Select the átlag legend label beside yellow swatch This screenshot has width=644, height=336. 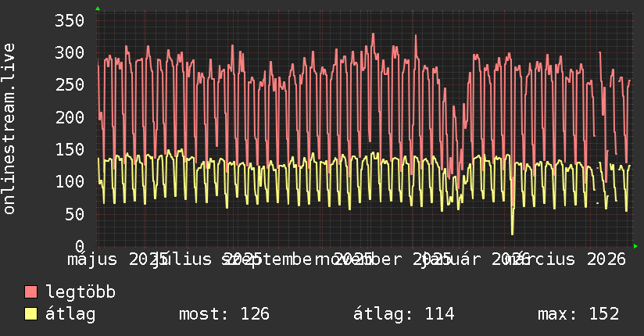[x=70, y=314]
